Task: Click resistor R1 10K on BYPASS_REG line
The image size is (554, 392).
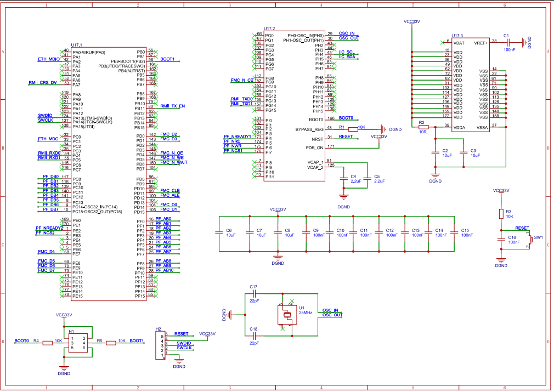Action: [x=353, y=128]
